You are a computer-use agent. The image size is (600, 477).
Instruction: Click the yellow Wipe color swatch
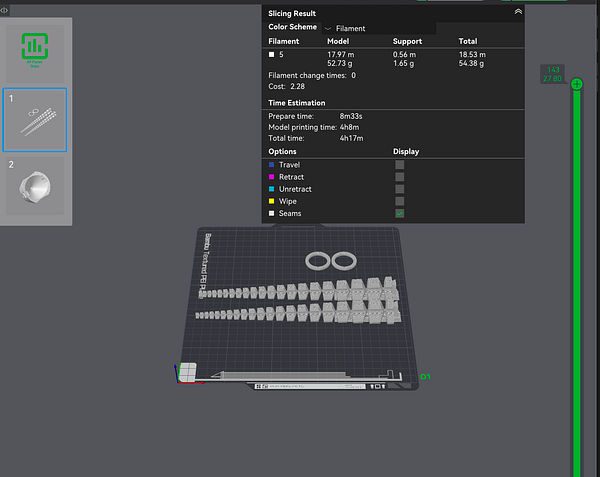272,201
